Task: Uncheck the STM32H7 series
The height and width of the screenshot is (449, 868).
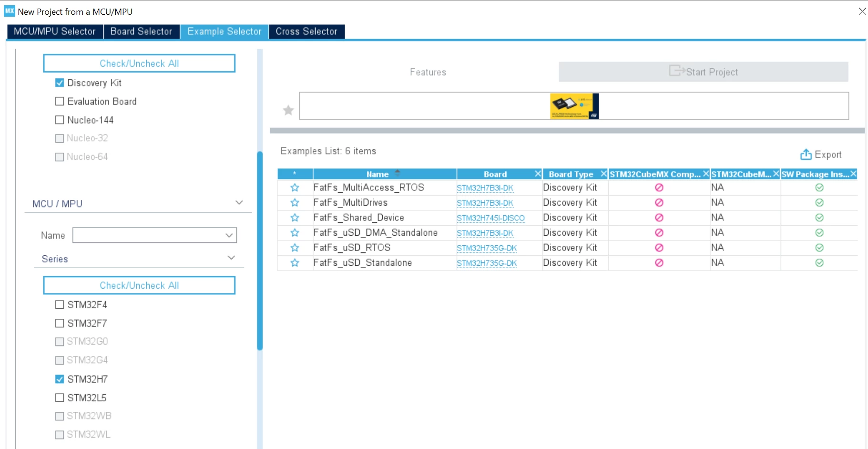Action: tap(60, 379)
